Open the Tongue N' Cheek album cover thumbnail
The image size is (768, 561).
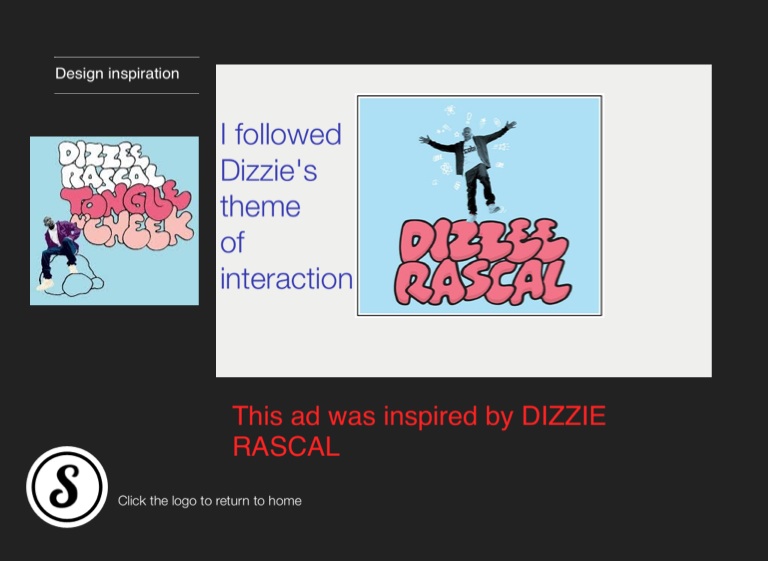[114, 221]
